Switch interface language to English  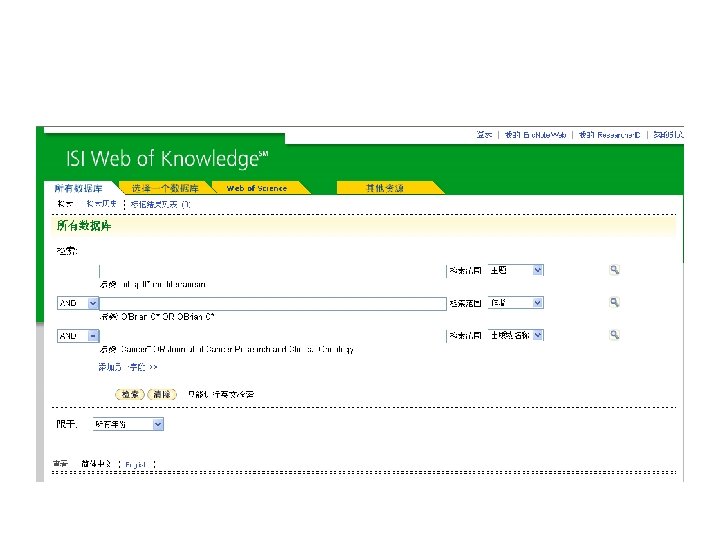pyautogui.click(x=135, y=464)
